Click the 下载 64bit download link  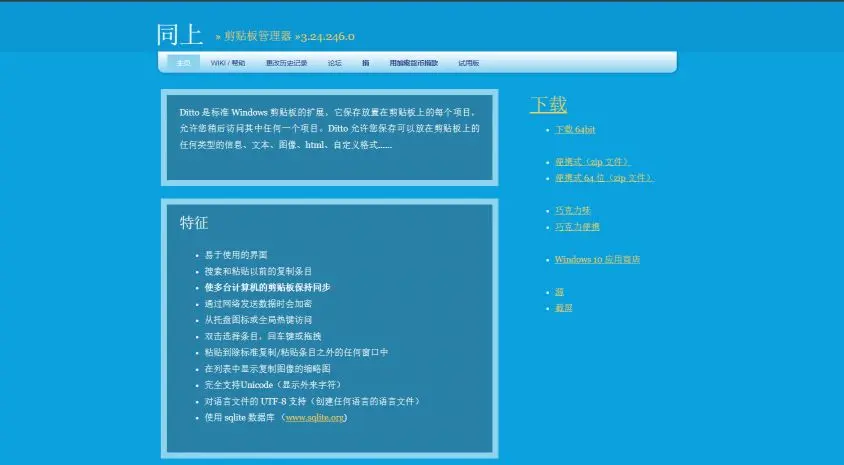575,129
